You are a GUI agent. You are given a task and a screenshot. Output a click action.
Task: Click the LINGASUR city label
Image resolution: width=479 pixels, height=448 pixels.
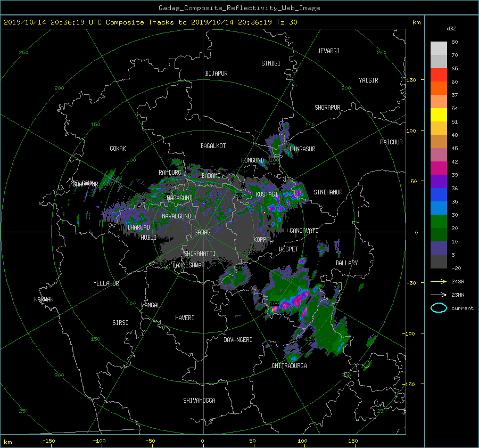tap(302, 149)
